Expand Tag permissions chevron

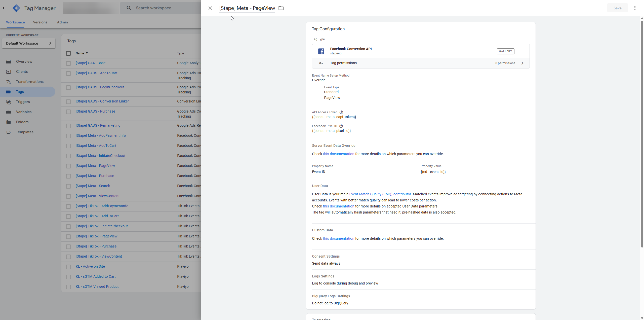click(x=522, y=63)
